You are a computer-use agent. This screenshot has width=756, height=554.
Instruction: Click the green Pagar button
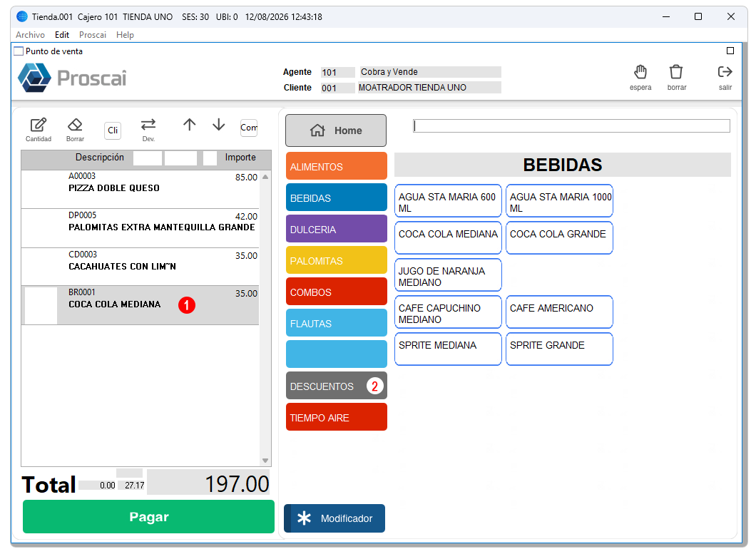(148, 516)
